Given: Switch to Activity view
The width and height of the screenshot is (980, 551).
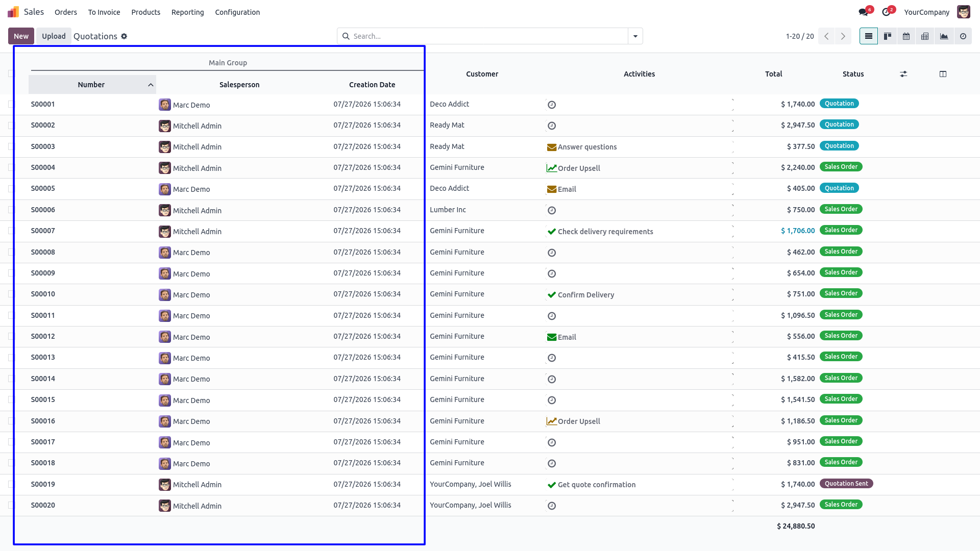Looking at the screenshot, I should coord(963,36).
